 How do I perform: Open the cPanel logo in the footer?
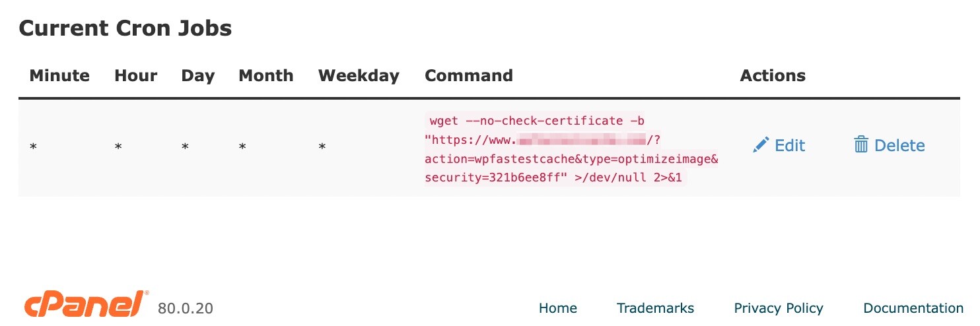click(x=87, y=304)
